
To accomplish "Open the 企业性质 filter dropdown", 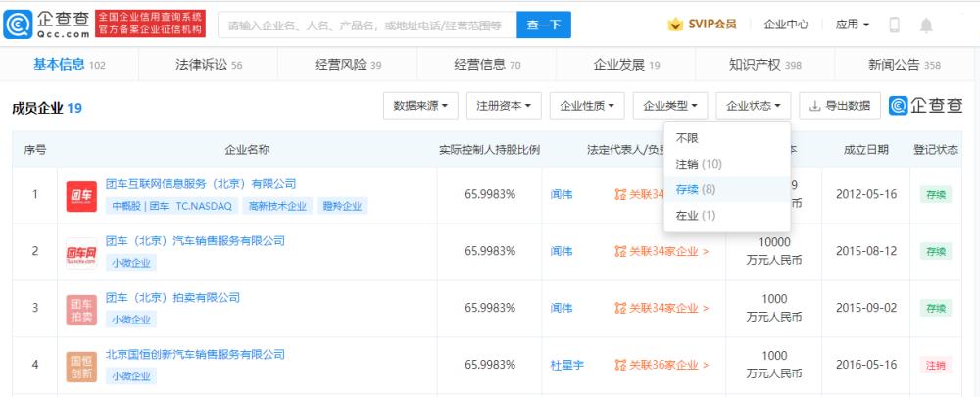I will [x=587, y=106].
